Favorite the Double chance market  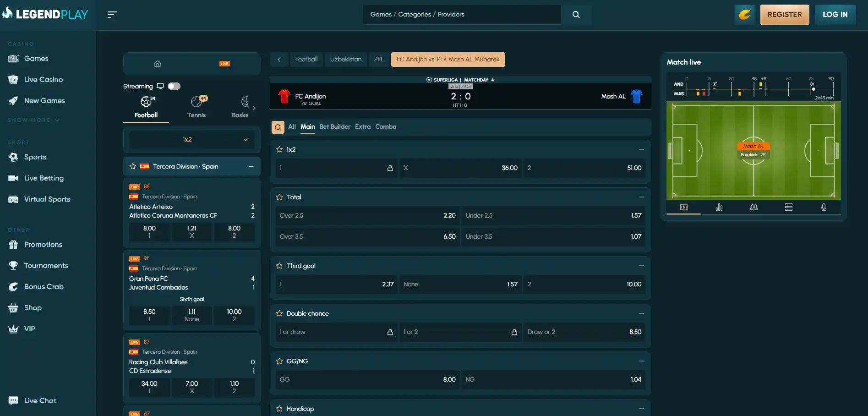pos(279,313)
